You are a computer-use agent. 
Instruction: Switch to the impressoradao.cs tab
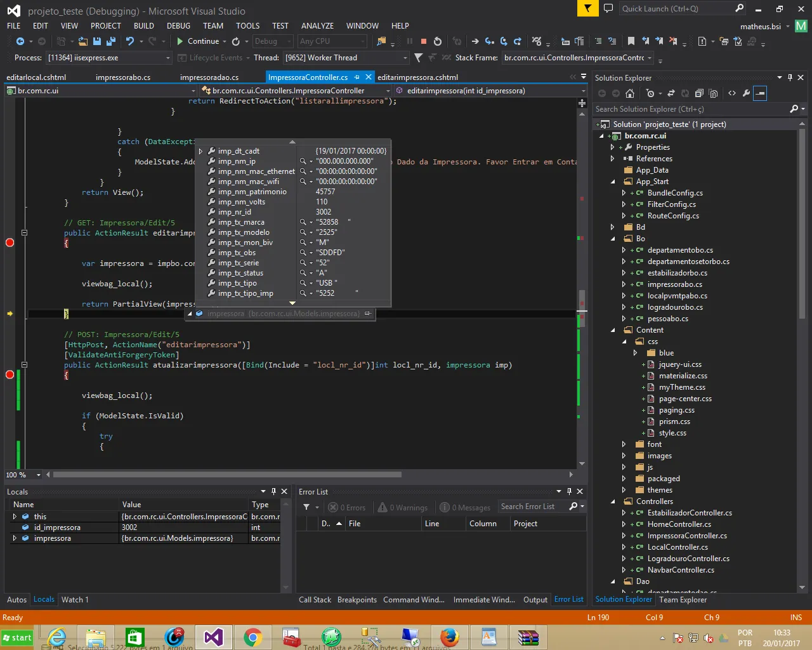pos(209,77)
